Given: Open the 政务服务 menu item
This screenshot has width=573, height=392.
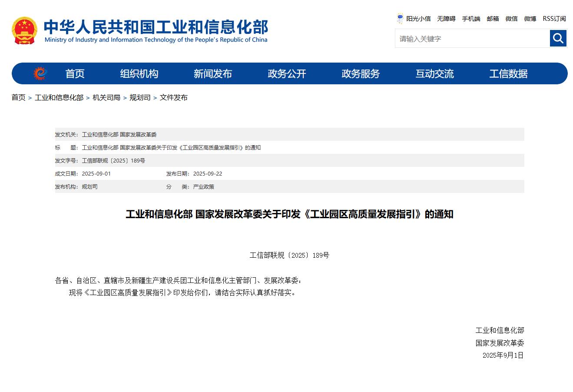Looking at the screenshot, I should coord(361,74).
